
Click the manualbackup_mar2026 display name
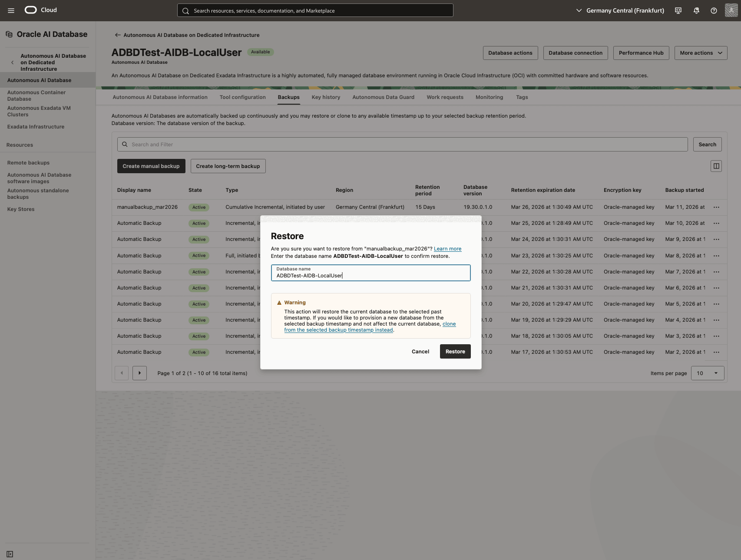click(x=147, y=207)
